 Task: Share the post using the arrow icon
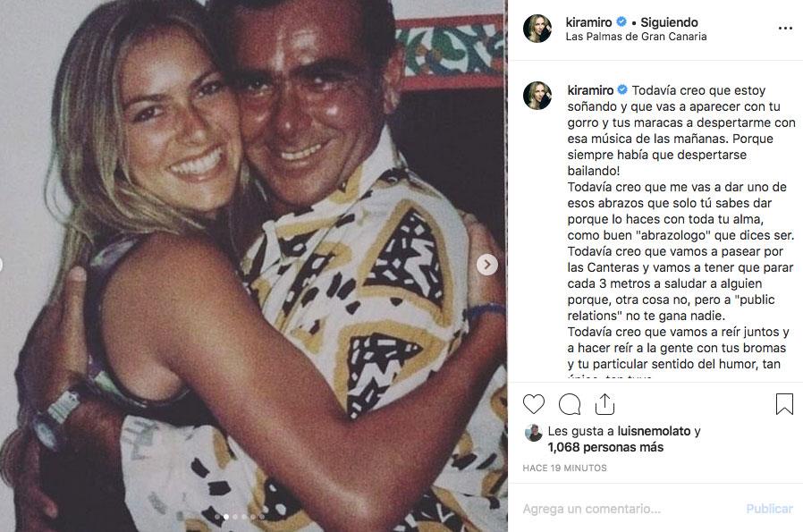[605, 405]
